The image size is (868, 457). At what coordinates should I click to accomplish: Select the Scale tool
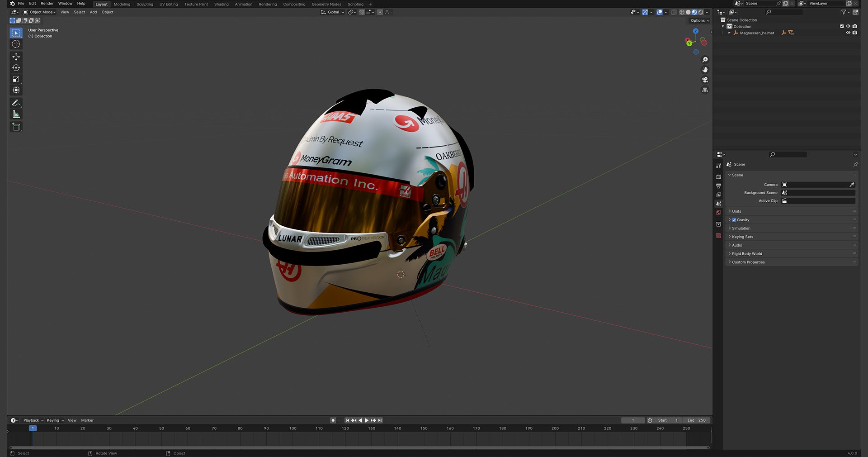point(16,79)
